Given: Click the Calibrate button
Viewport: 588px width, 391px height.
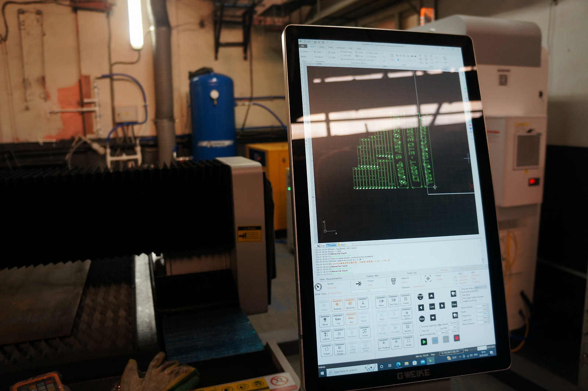Looking at the screenshot, I should [x=339, y=334].
